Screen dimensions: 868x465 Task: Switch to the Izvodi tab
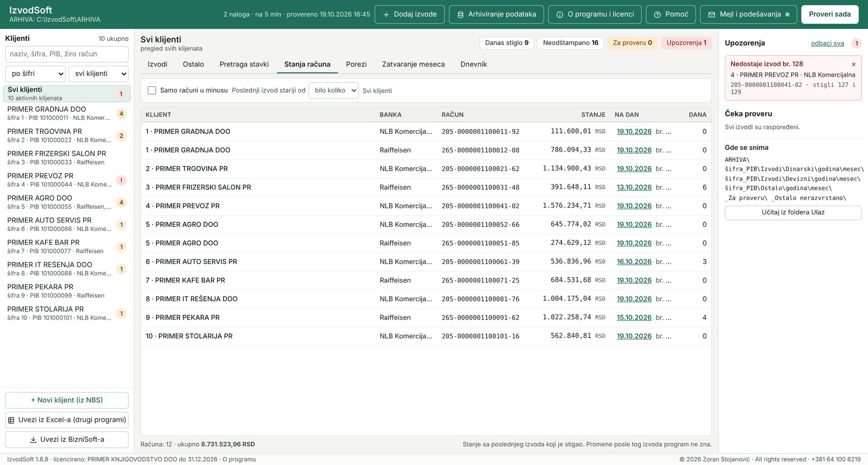tap(158, 65)
